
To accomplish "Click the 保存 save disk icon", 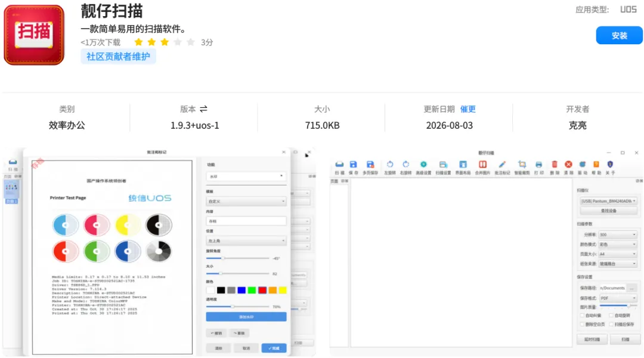I will tap(353, 165).
